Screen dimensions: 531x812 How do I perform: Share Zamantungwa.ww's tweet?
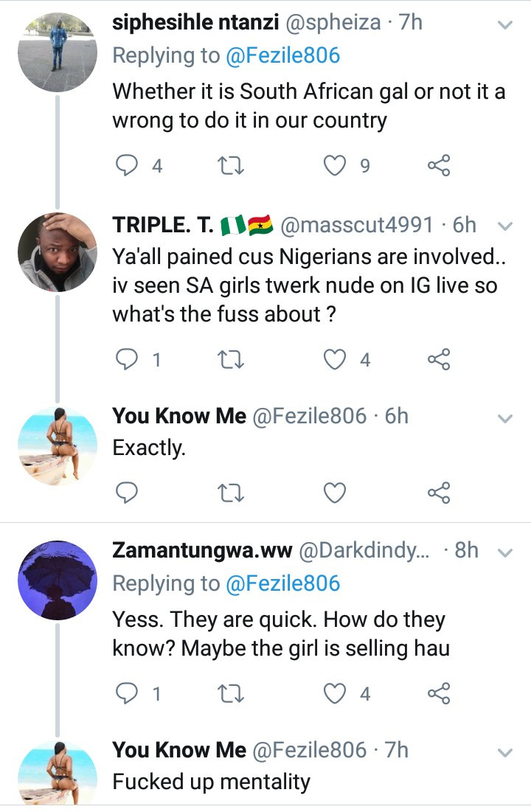point(439,693)
